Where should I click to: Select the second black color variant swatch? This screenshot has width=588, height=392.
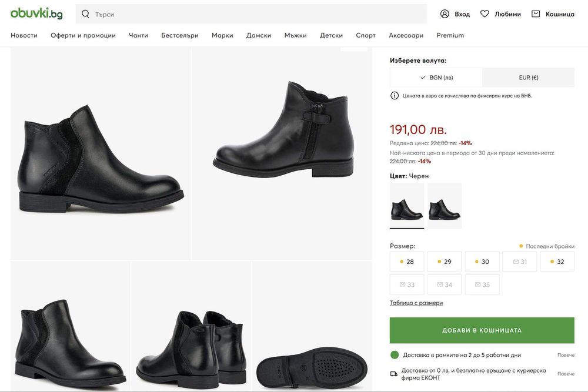coord(445,206)
